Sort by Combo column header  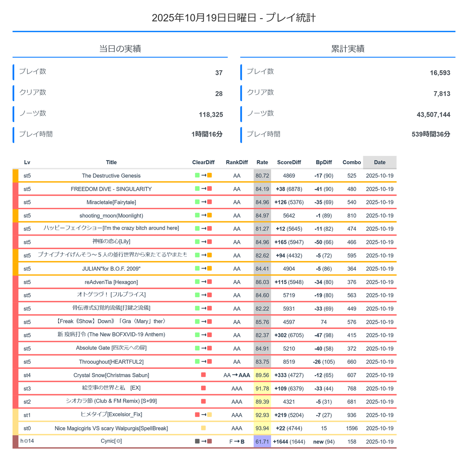[x=352, y=162]
